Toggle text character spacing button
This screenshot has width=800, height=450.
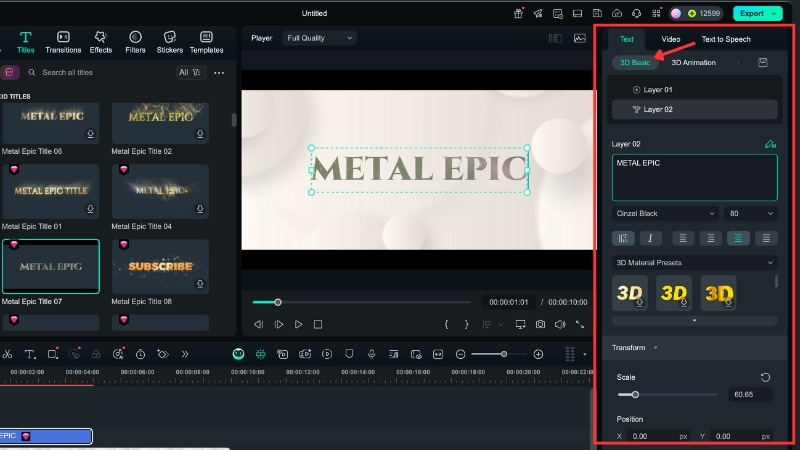[623, 238]
